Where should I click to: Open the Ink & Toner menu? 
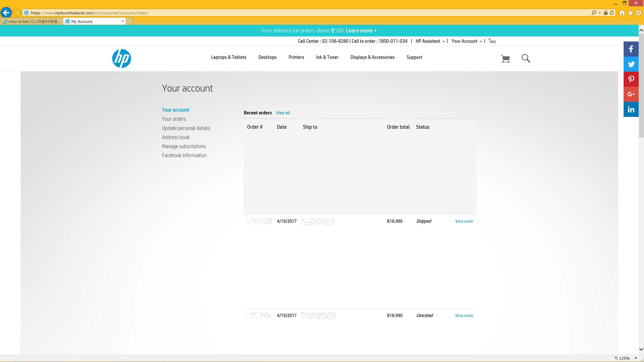327,57
